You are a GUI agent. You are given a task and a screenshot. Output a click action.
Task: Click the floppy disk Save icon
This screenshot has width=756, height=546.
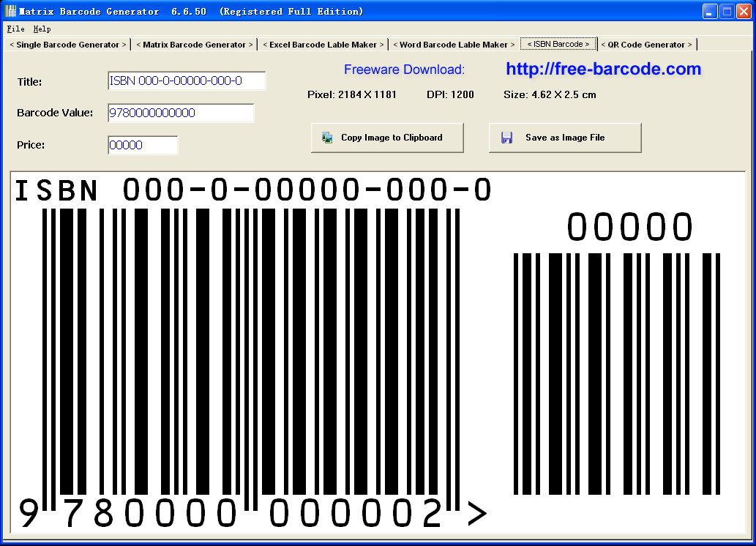point(506,137)
